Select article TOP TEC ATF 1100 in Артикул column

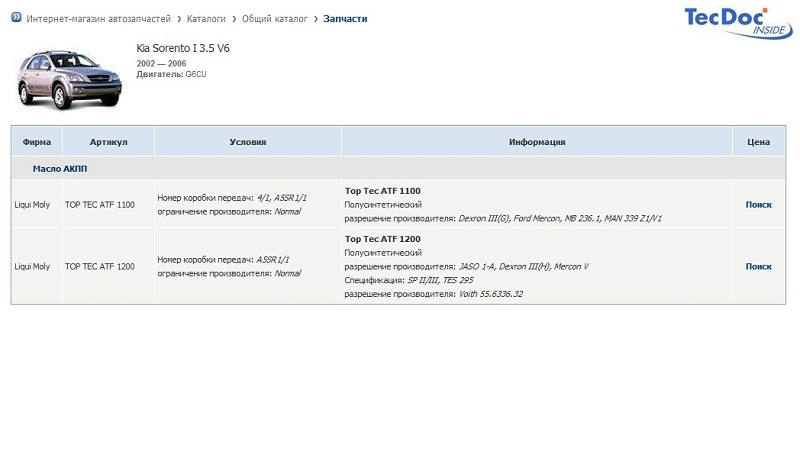(99, 205)
